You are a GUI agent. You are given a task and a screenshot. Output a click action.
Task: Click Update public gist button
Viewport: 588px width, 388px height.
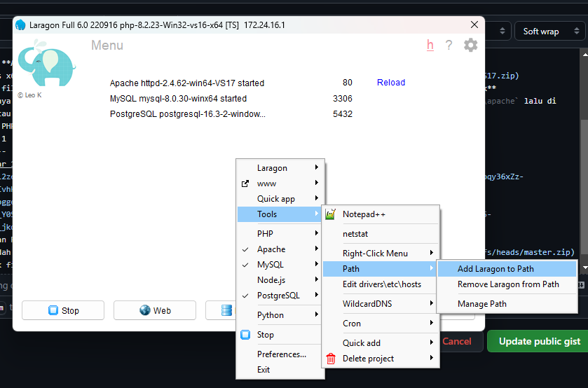[x=539, y=341]
